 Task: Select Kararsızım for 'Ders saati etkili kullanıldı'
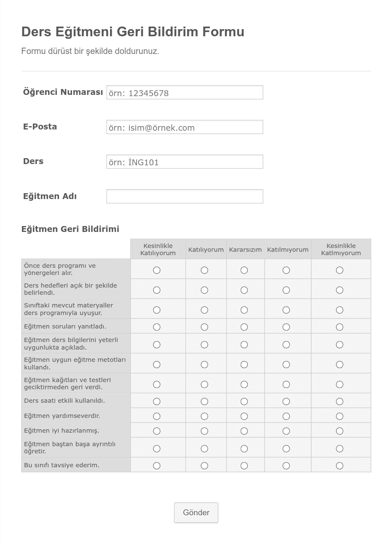click(x=244, y=401)
